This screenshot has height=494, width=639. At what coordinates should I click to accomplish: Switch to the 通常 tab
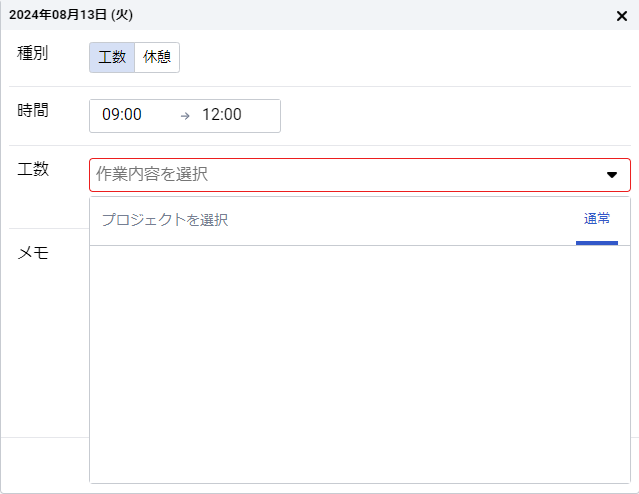point(597,219)
